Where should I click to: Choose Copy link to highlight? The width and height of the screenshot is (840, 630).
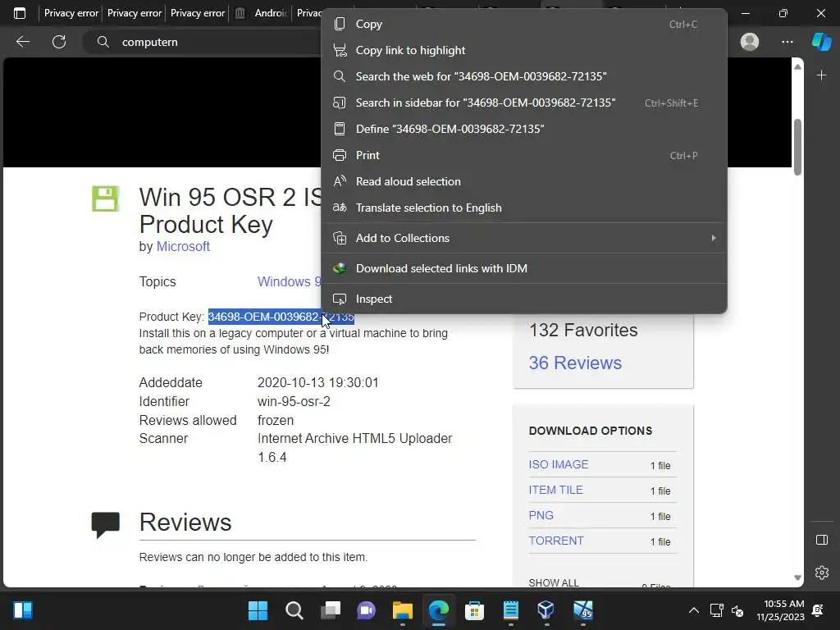pyautogui.click(x=524, y=50)
